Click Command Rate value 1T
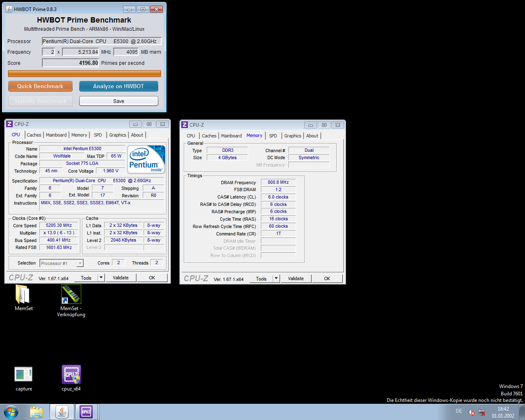This screenshot has width=525, height=420. (278, 233)
